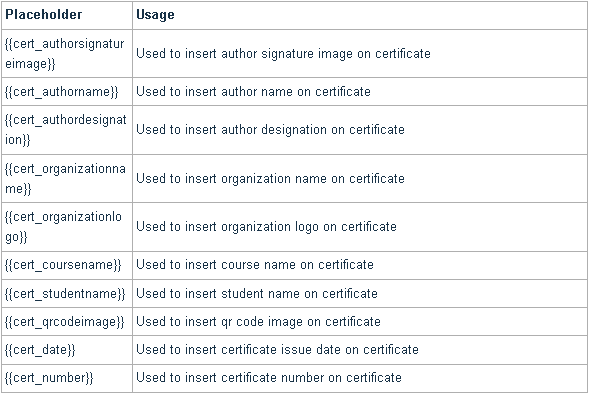Select the {{cert_organizationname}} placeholder cell
Screen dimensions: 590x395
pyautogui.click(x=67, y=178)
